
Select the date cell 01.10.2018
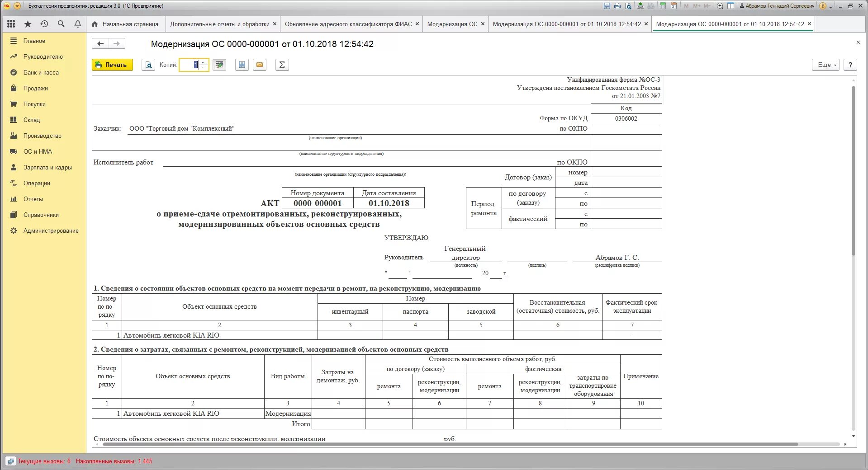point(389,203)
